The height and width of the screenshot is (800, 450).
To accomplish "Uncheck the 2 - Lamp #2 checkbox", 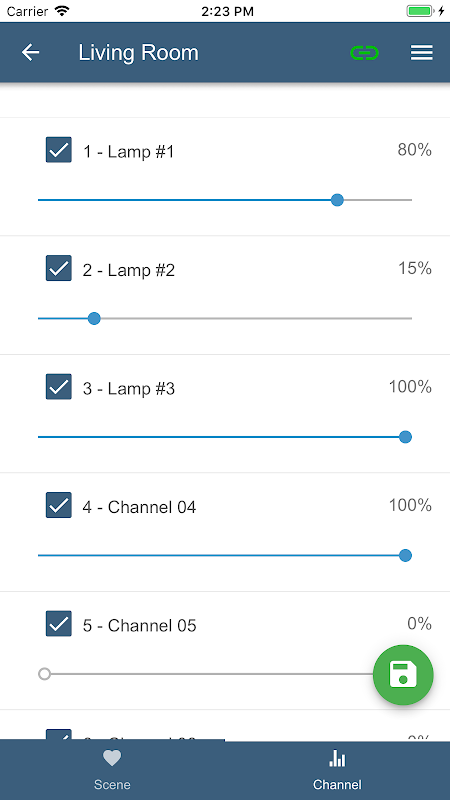I will point(59,268).
